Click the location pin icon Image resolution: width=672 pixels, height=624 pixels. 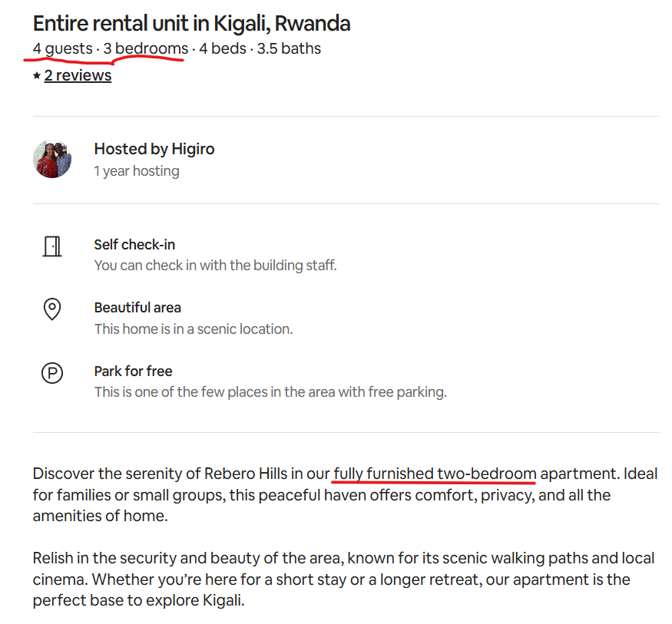click(x=51, y=309)
